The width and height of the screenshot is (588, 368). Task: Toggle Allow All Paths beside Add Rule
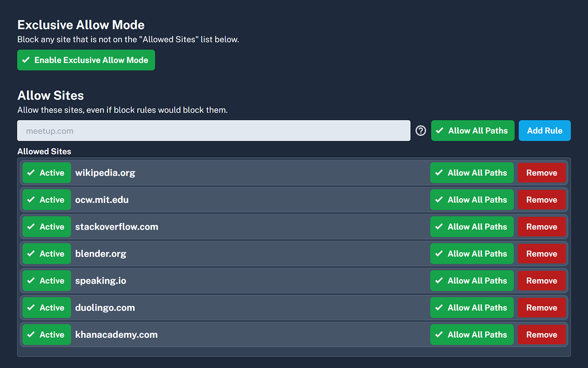[473, 131]
